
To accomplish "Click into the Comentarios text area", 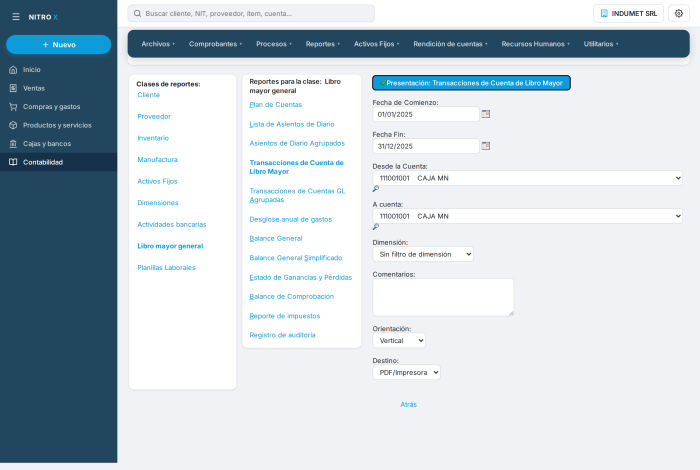I will tap(443, 297).
